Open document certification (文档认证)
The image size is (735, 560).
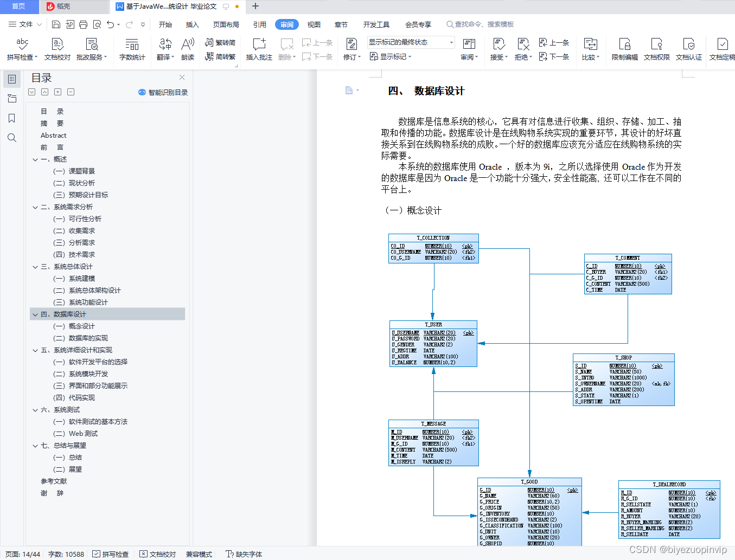[x=689, y=49]
